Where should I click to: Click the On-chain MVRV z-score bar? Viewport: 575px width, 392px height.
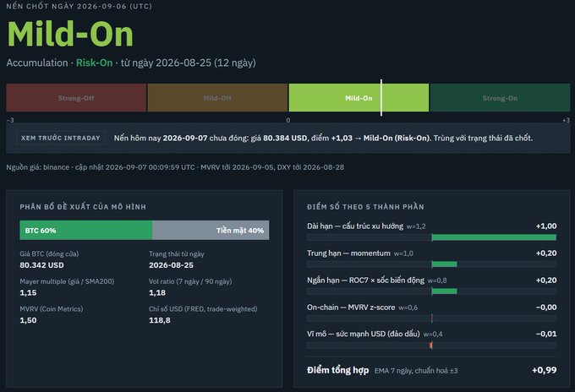coord(432,318)
